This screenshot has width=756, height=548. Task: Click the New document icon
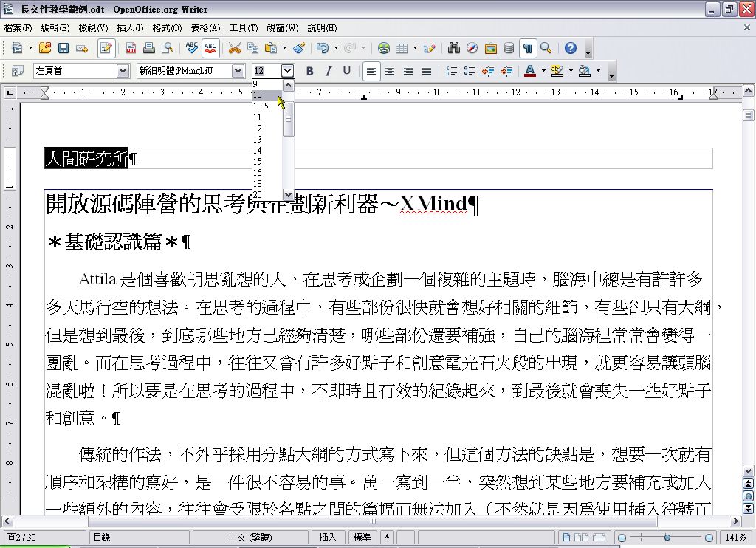(17, 48)
